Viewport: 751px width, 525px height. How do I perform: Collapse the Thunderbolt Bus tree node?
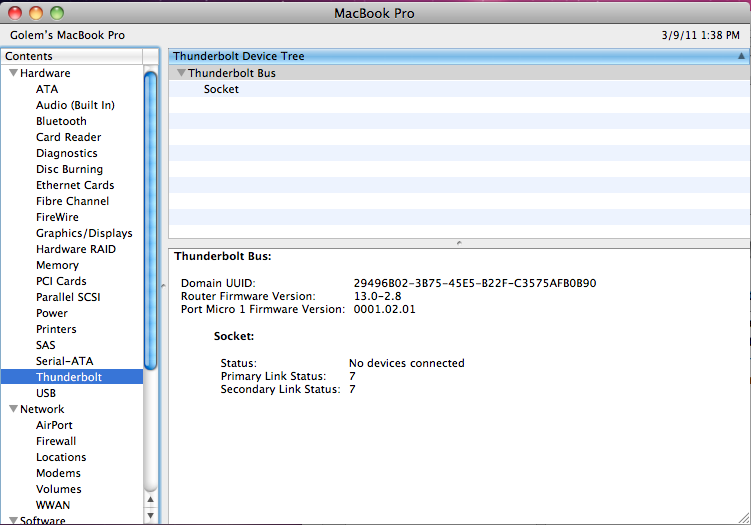[181, 73]
